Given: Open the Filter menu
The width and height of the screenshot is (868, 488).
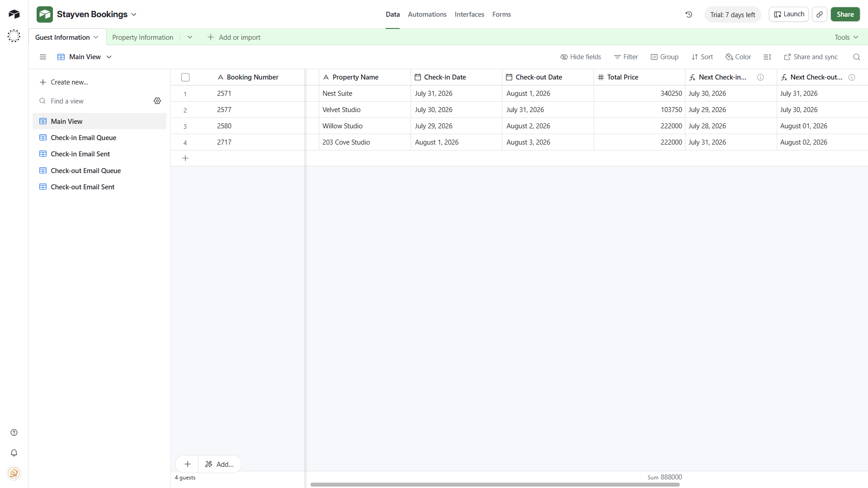Looking at the screenshot, I should (626, 57).
